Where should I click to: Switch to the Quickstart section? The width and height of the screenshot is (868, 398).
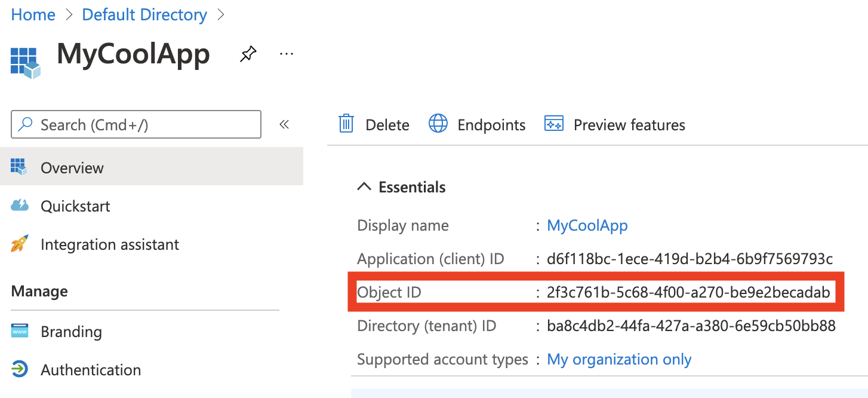coord(75,206)
